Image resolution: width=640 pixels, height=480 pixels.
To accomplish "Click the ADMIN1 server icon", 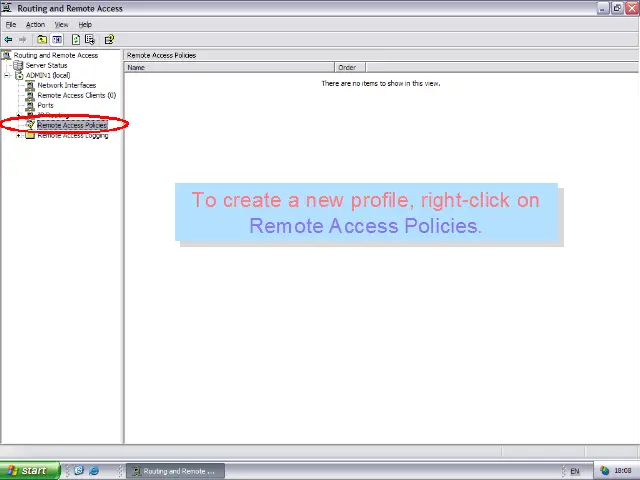I will [x=19, y=75].
